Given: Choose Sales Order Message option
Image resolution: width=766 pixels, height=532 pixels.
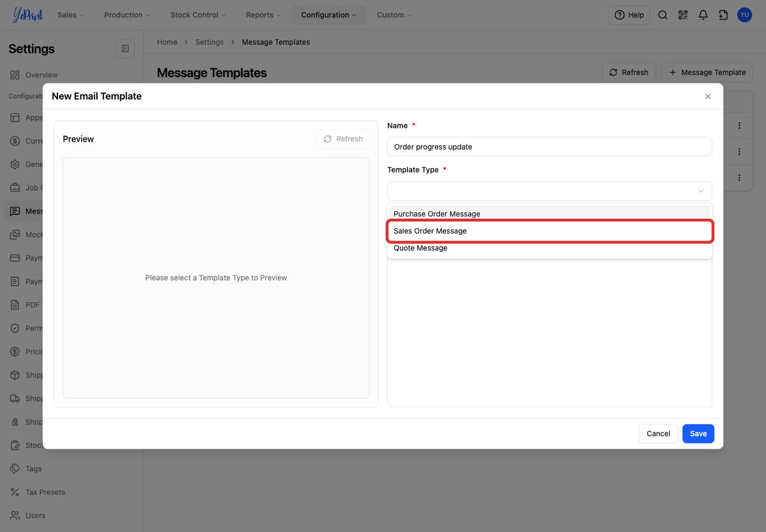Looking at the screenshot, I should coord(549,231).
